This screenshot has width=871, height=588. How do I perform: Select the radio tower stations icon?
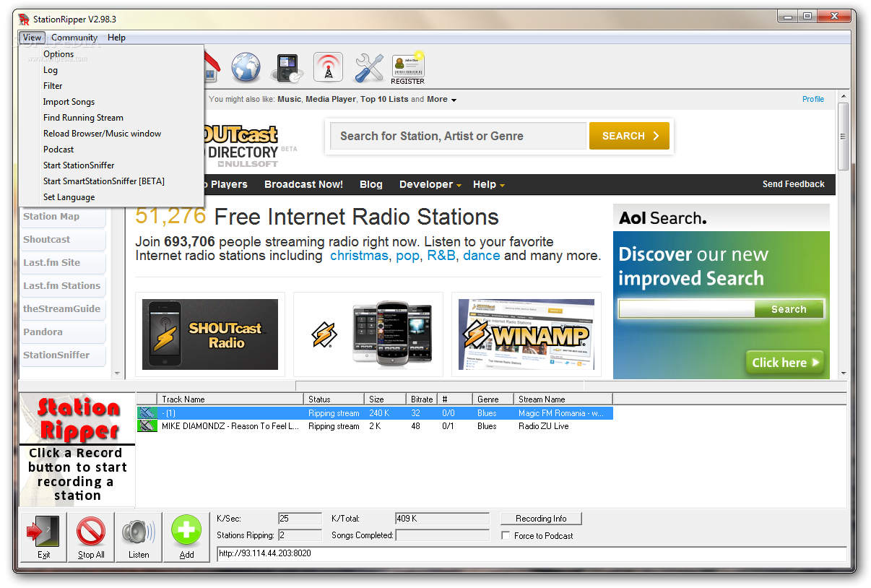[x=328, y=67]
